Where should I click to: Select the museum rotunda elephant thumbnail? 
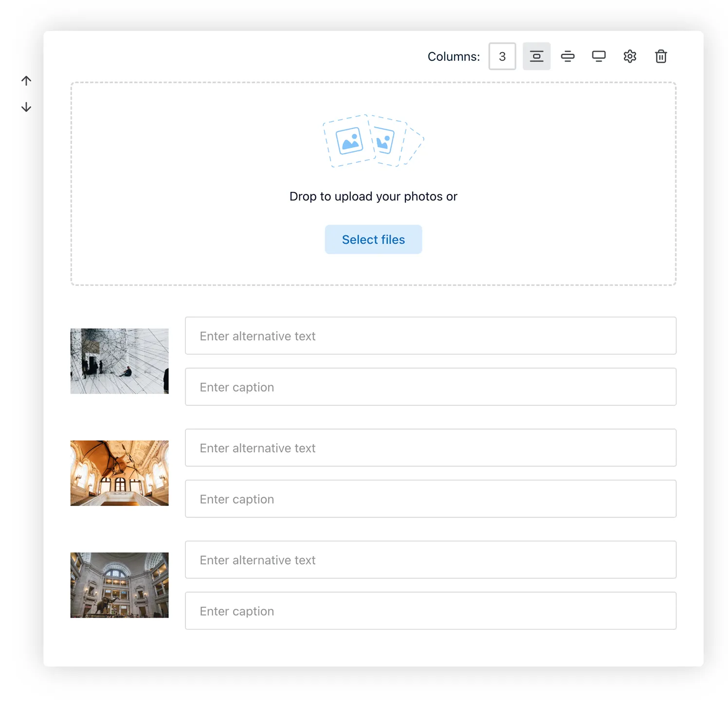119,585
